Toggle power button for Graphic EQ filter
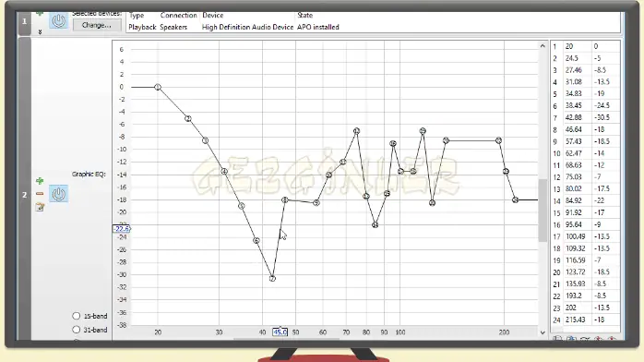Image resolution: width=644 pixels, height=362 pixels. 59,194
